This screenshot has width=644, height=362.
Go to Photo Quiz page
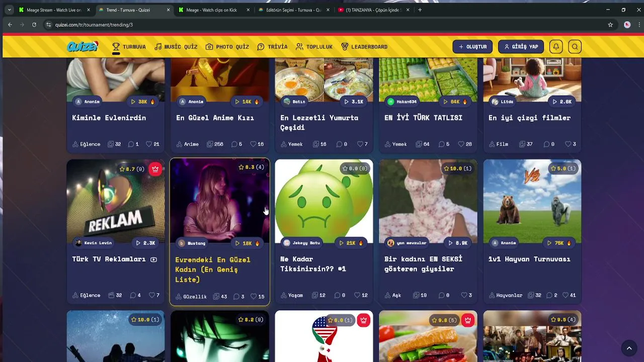(227, 47)
